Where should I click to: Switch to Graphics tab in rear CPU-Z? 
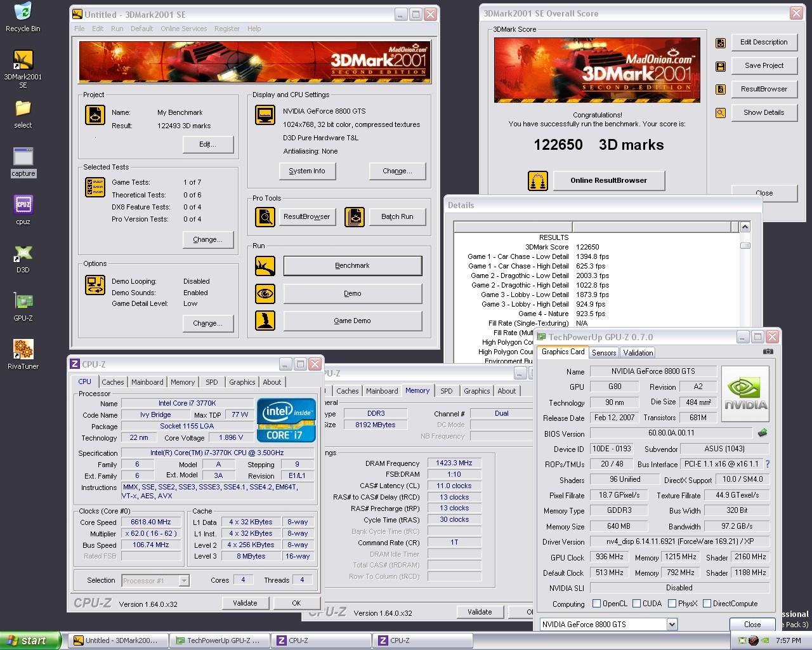tap(476, 391)
